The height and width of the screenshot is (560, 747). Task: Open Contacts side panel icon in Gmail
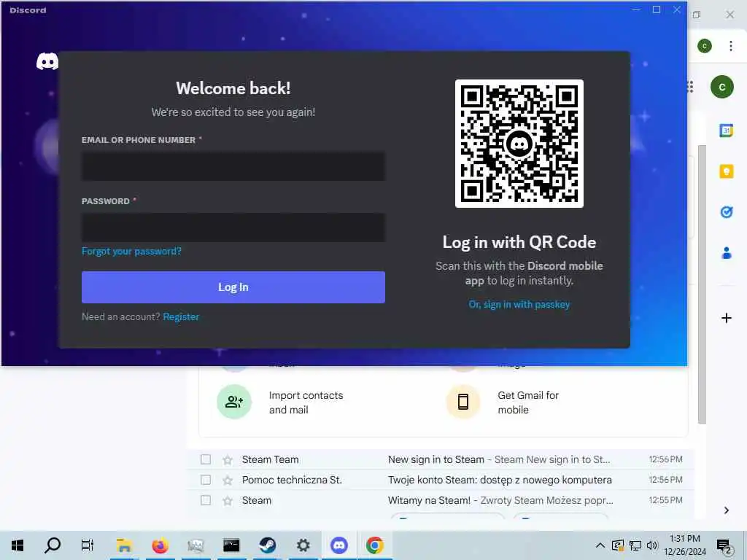tap(726, 253)
